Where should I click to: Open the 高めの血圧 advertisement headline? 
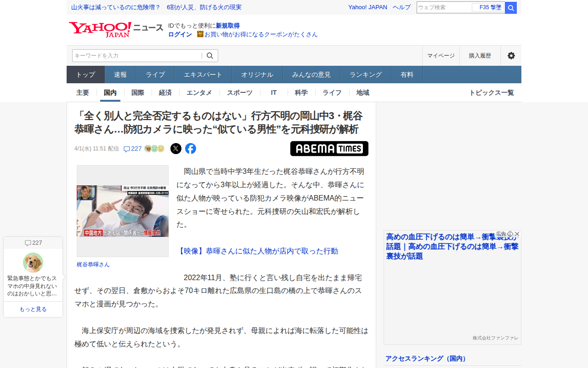tap(452, 246)
